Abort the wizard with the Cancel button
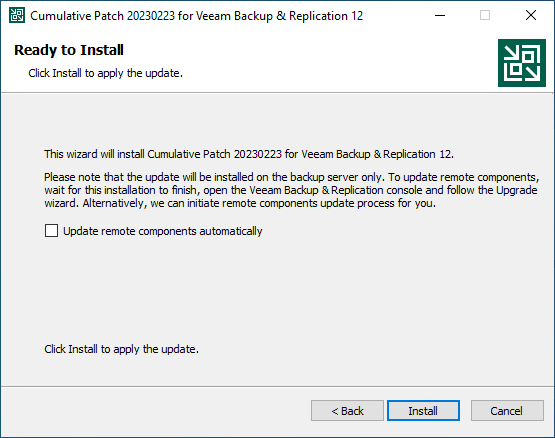 (507, 411)
